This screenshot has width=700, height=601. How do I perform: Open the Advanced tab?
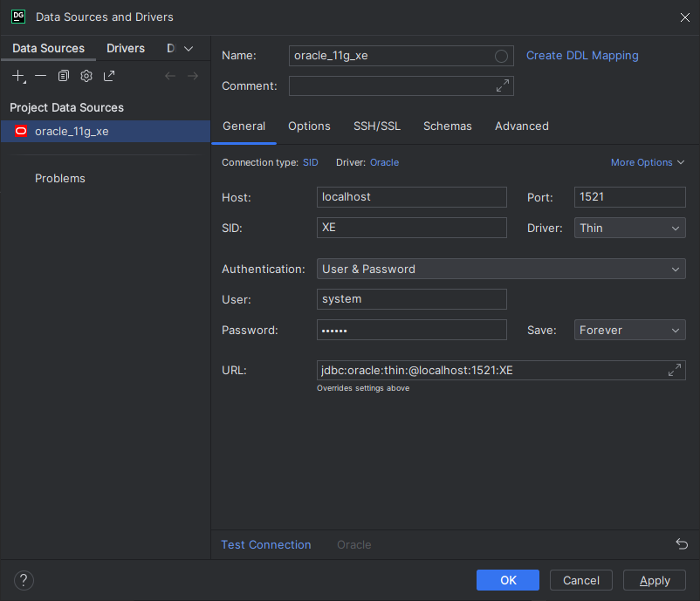pyautogui.click(x=521, y=126)
